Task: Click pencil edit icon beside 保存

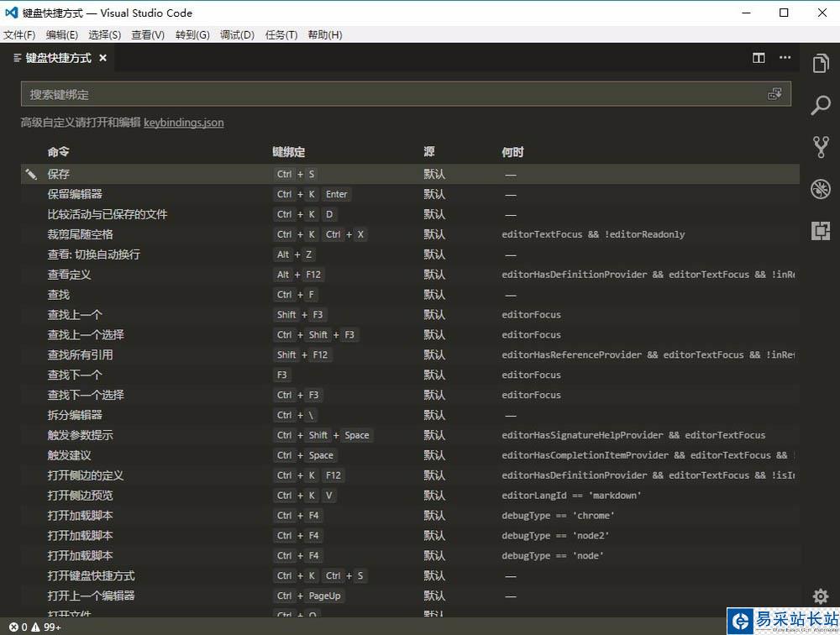Action: coord(31,174)
